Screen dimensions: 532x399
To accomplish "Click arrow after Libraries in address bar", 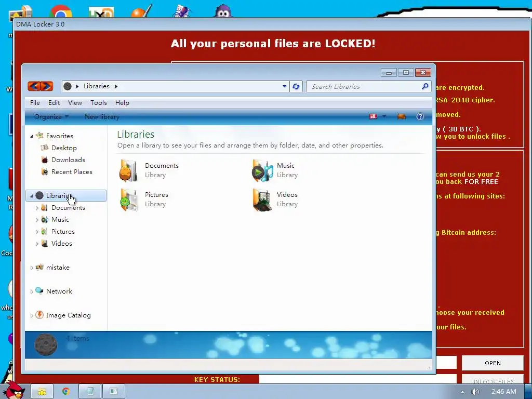I will [x=116, y=87].
